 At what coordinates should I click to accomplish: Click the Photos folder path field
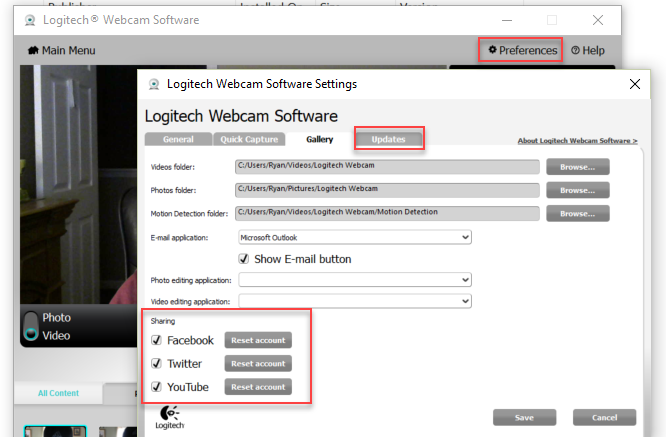pyautogui.click(x=387, y=190)
